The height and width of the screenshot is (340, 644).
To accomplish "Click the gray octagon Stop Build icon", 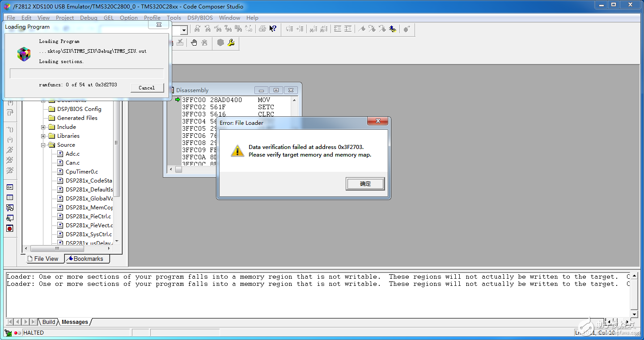I will (x=220, y=42).
